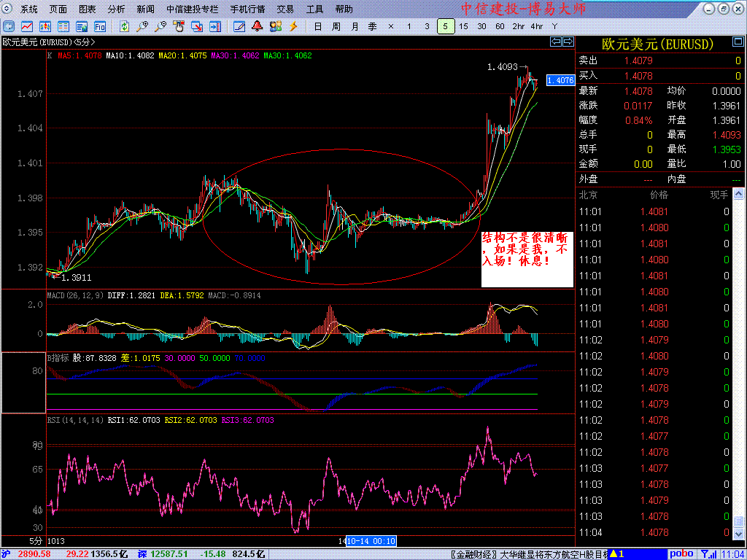Open the 交易 menu
The width and height of the screenshot is (747, 560).
[285, 9]
